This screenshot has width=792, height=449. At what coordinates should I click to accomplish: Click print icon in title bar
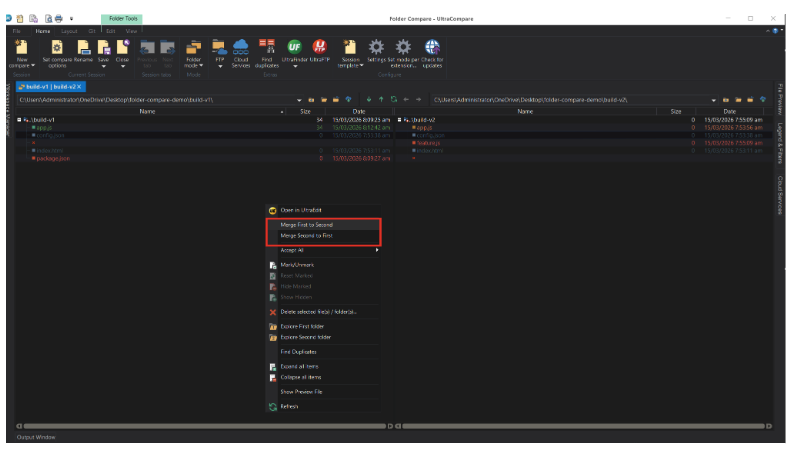pyautogui.click(x=59, y=19)
